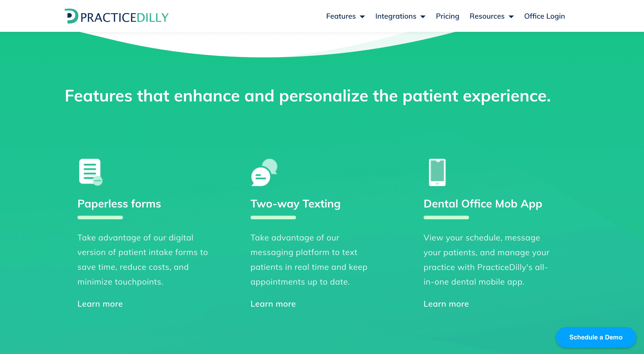Image resolution: width=644 pixels, height=354 pixels.
Task: Expand the Resources dropdown arrow
Action: [511, 17]
